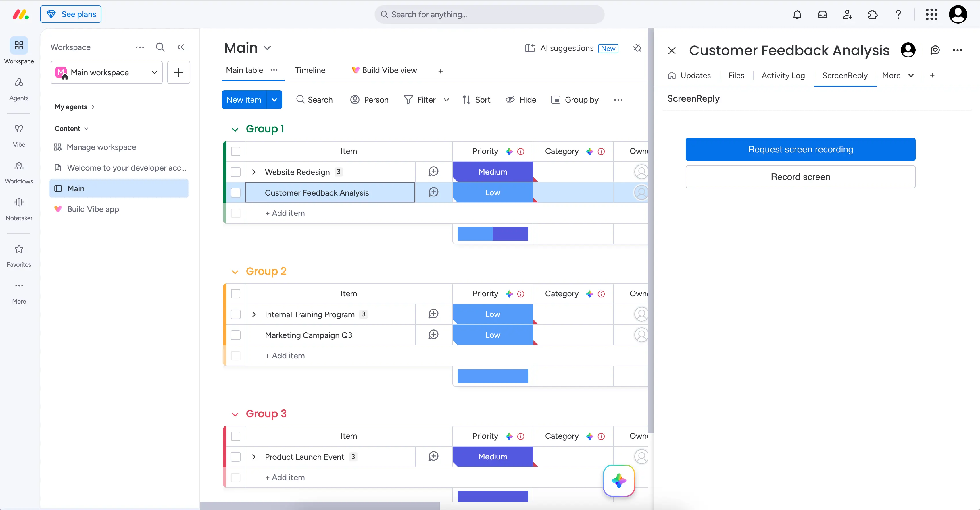
Task: Open the profile avatar in top bar
Action: pos(958,14)
